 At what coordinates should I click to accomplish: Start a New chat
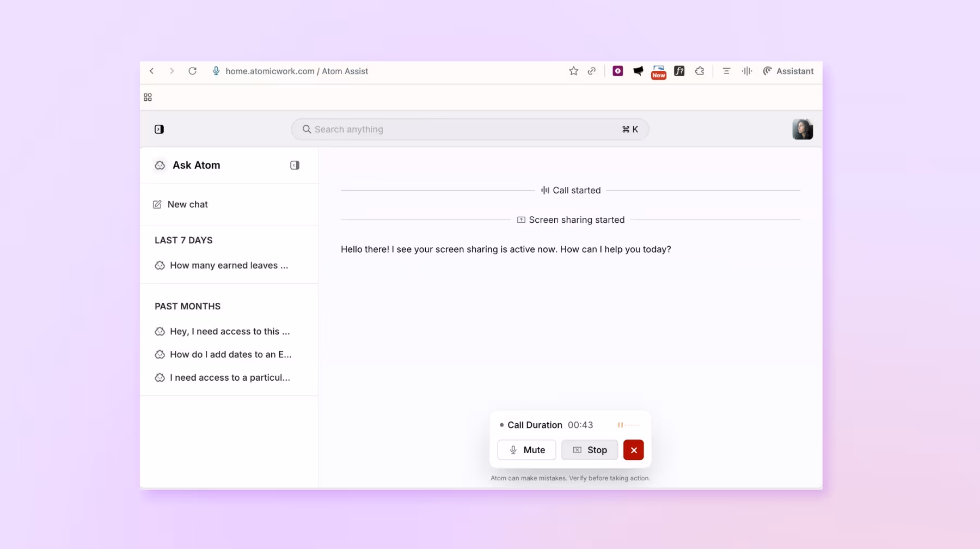pos(180,204)
